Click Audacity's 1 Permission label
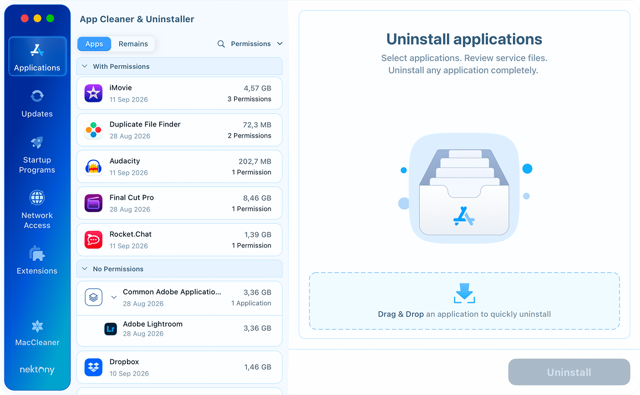The width and height of the screenshot is (640, 395). 251,172
